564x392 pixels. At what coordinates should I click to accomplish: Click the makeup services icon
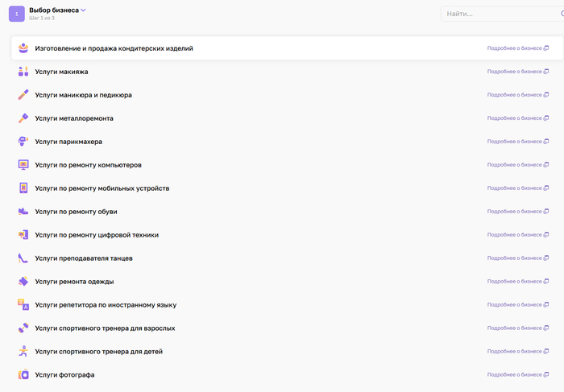(23, 72)
